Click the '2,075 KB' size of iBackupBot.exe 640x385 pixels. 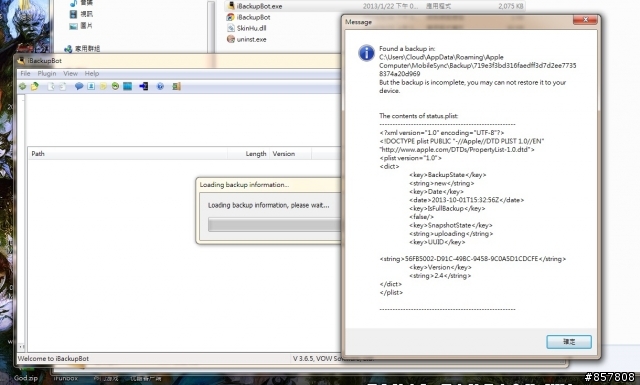pos(510,6)
